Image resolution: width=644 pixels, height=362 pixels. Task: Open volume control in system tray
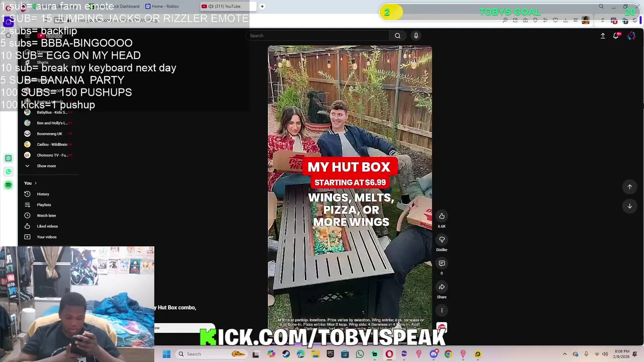605,354
